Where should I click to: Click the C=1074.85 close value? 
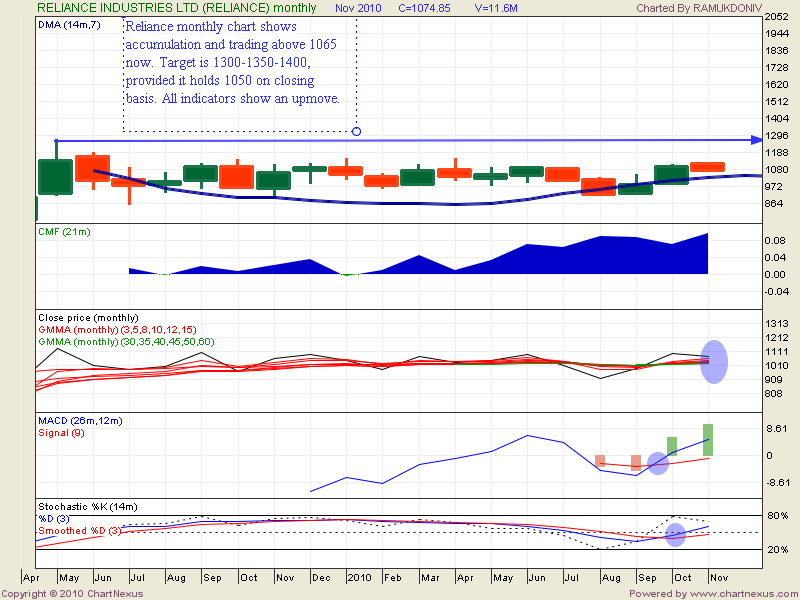pos(424,8)
